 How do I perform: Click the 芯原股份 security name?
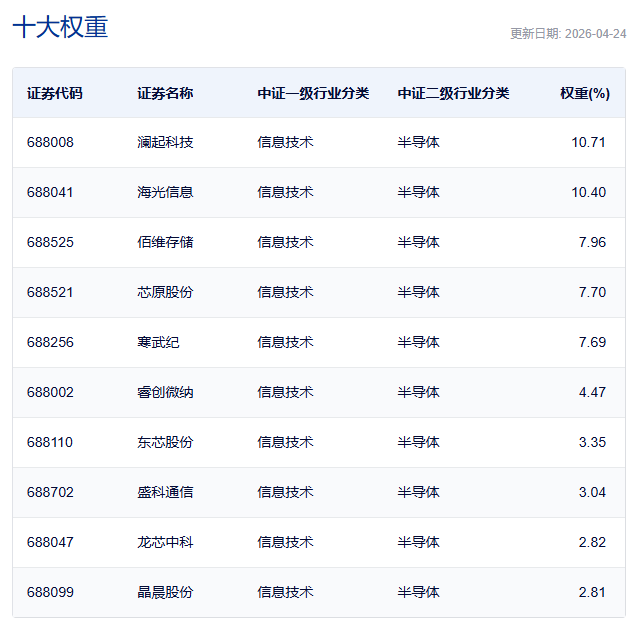pyautogui.click(x=165, y=292)
